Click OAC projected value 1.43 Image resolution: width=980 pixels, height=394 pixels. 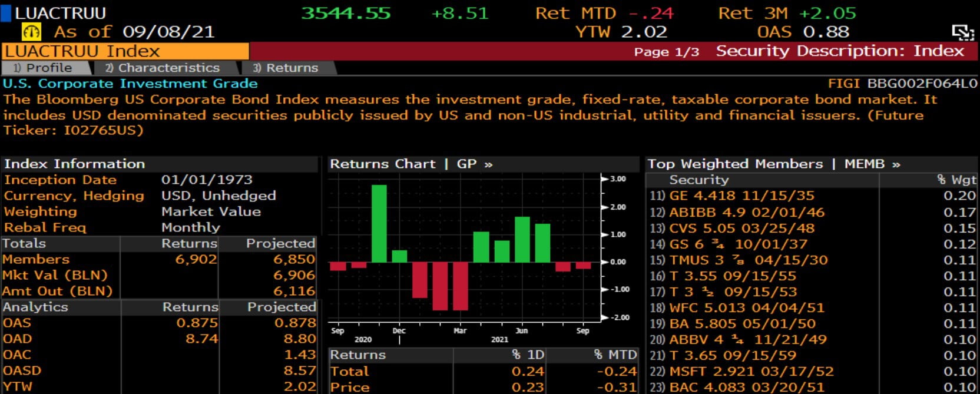pos(300,355)
